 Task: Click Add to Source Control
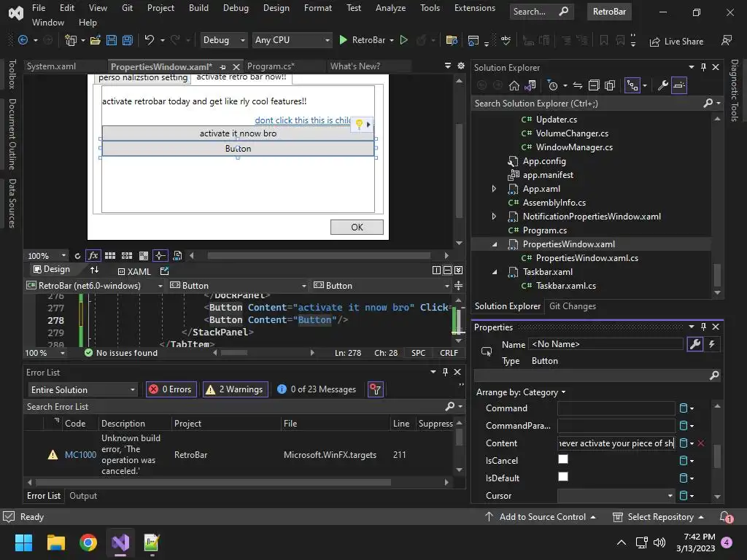coord(541,517)
